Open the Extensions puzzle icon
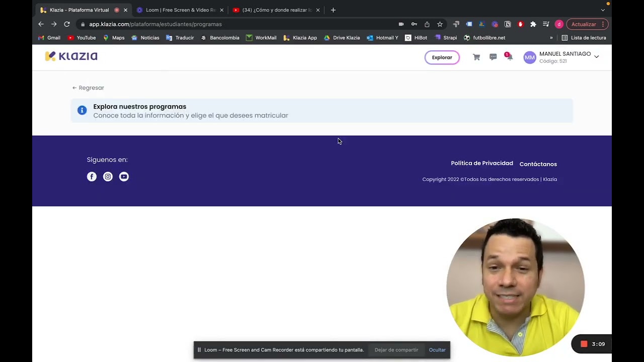This screenshot has height=362, width=644. click(533, 24)
